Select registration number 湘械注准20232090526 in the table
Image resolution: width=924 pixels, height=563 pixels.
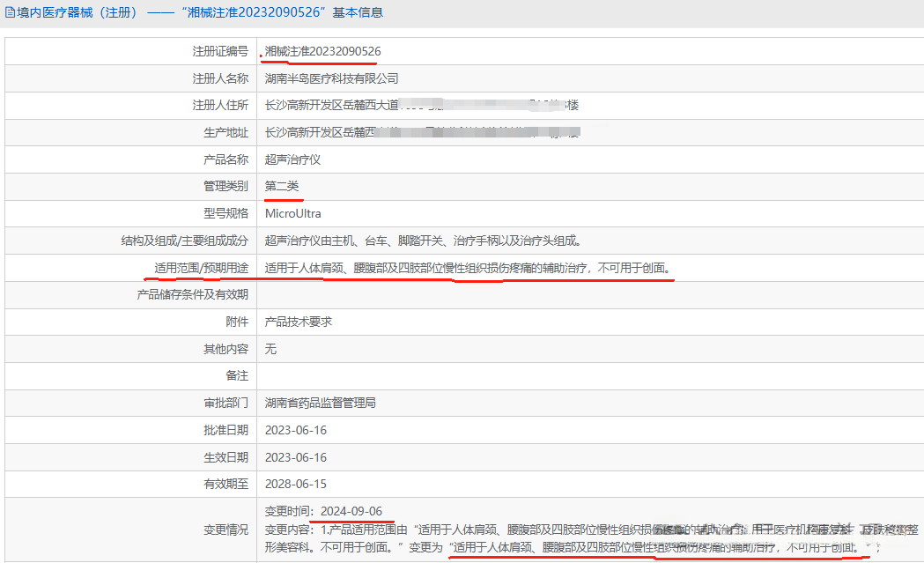(323, 52)
